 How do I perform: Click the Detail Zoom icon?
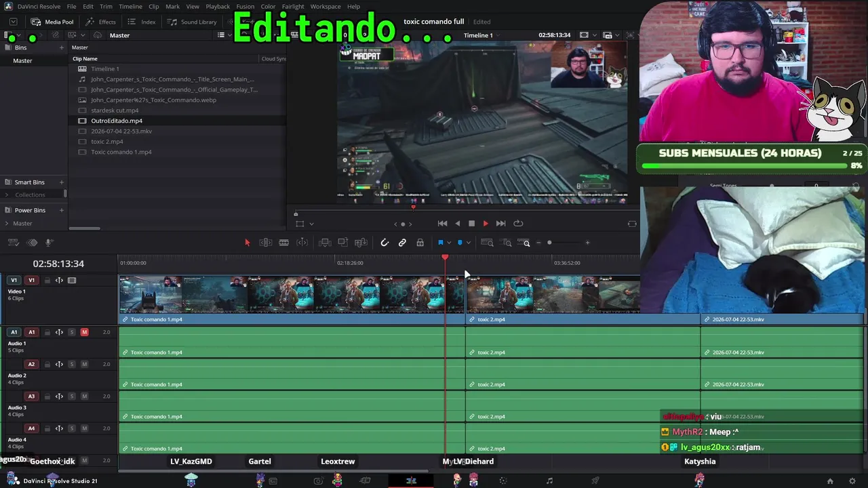coord(507,243)
